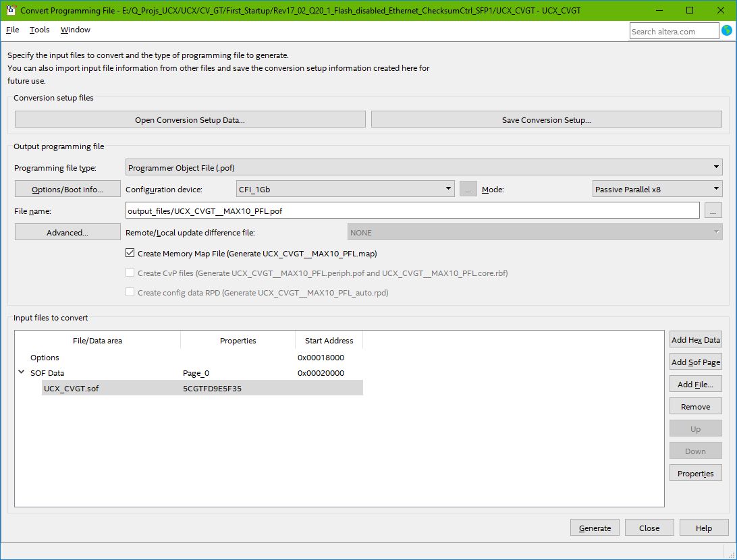Click the Up button

(x=696, y=428)
